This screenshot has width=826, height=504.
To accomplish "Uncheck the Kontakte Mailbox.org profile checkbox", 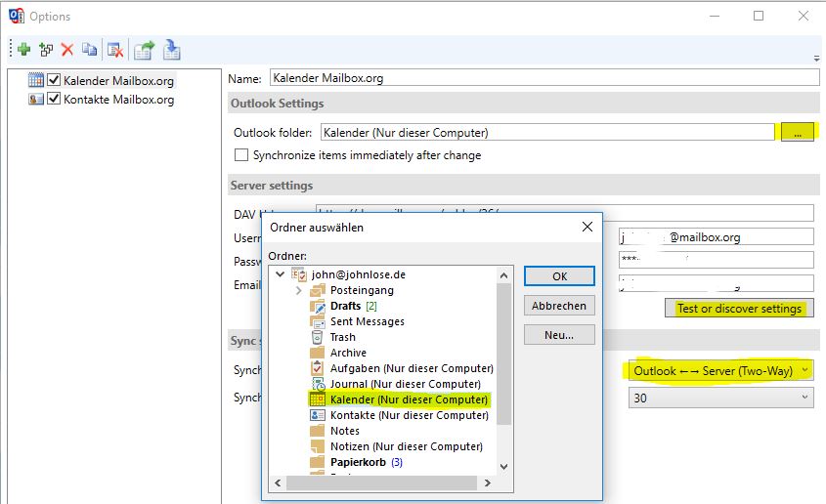I will point(54,99).
